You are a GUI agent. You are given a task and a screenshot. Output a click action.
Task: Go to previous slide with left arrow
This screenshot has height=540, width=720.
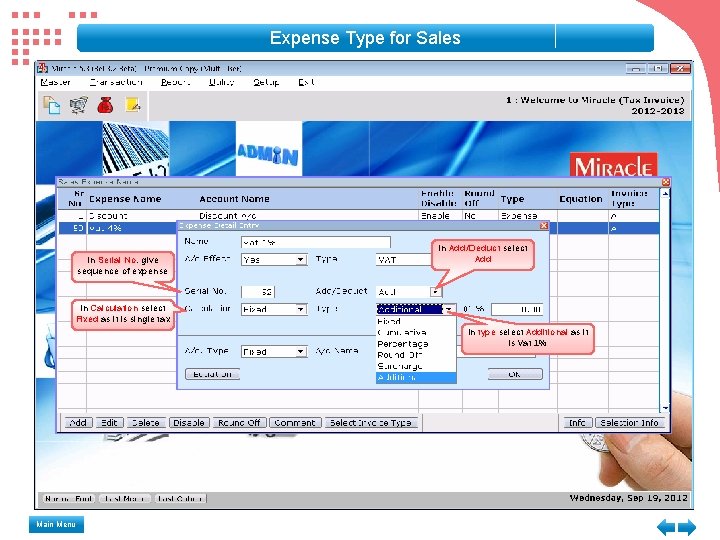[x=666, y=527]
